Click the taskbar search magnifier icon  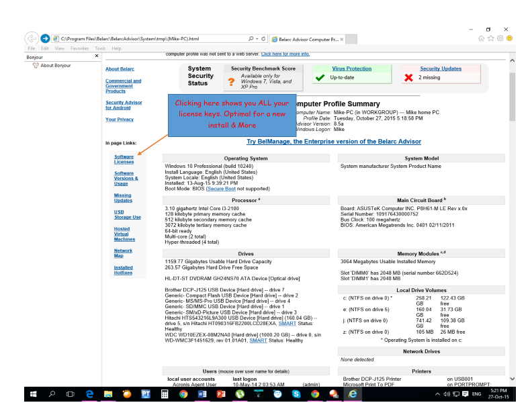tap(52, 394)
